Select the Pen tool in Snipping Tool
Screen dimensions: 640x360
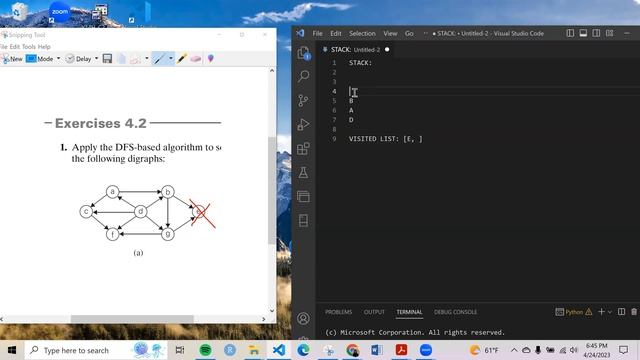click(159, 59)
